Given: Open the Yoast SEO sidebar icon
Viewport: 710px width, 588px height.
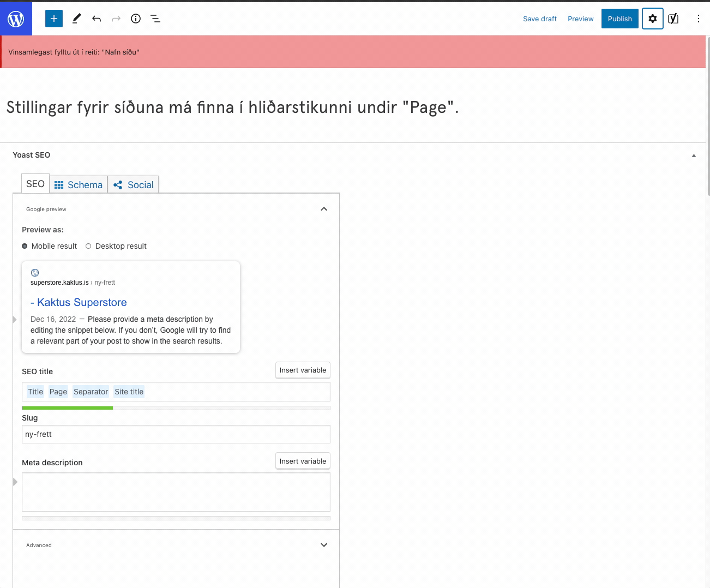Looking at the screenshot, I should [673, 19].
